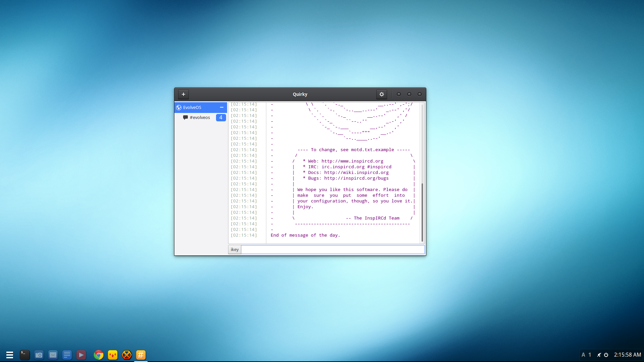Click the '1' indicator in system tray

pyautogui.click(x=590, y=355)
